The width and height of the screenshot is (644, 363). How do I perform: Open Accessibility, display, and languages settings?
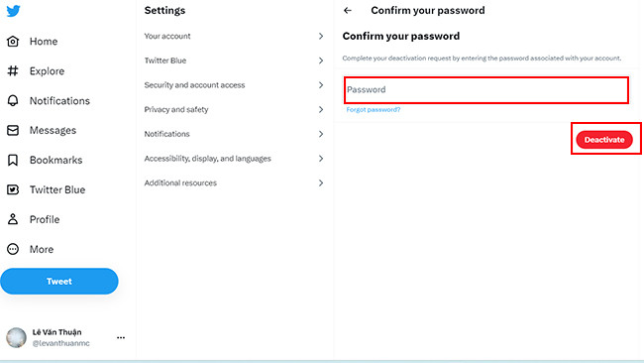point(234,159)
